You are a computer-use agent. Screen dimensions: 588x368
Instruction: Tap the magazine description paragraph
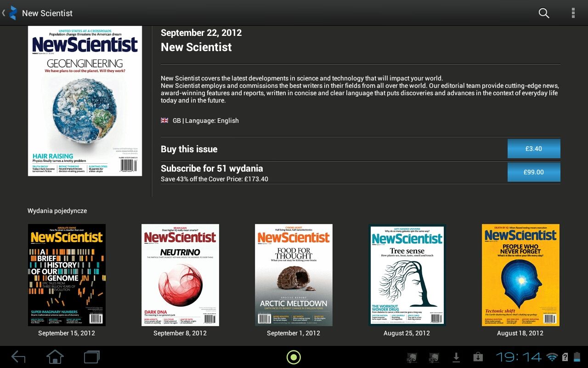coord(360,89)
